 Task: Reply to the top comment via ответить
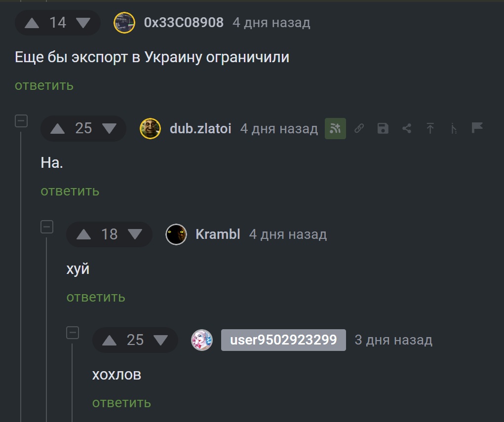click(x=44, y=85)
